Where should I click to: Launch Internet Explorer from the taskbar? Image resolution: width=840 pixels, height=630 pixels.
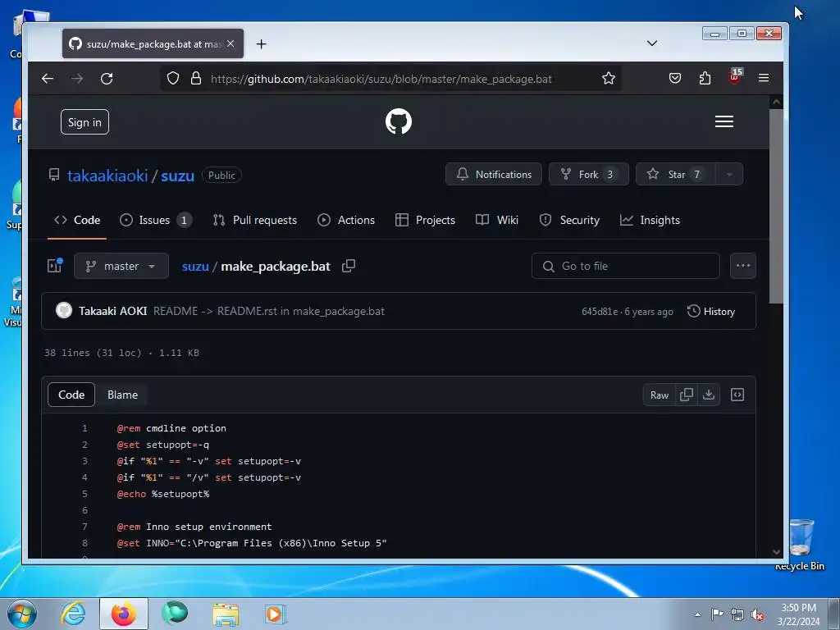pos(73,614)
